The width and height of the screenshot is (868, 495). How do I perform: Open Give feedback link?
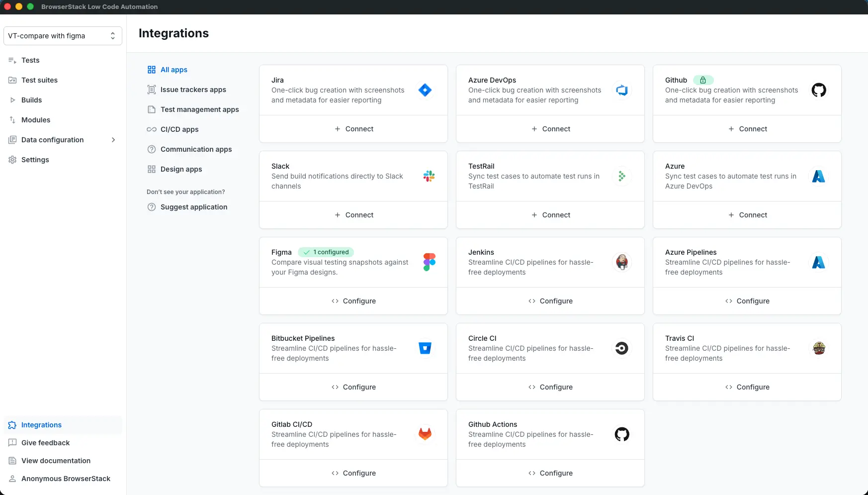click(x=45, y=443)
